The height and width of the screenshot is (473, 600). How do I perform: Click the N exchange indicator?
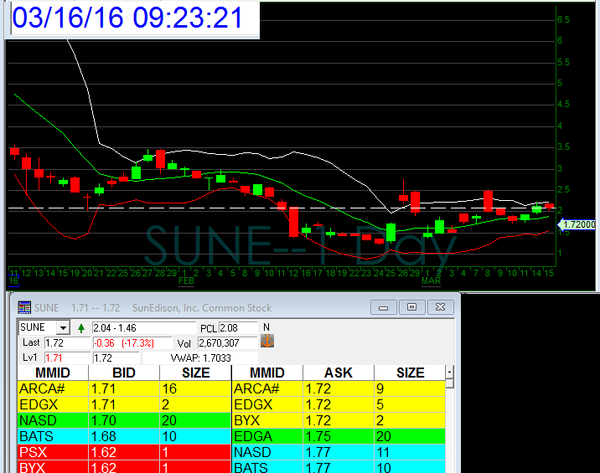click(266, 327)
